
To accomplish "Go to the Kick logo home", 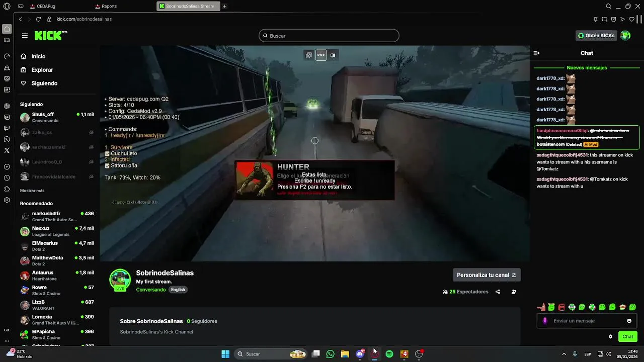I will (x=50, y=35).
